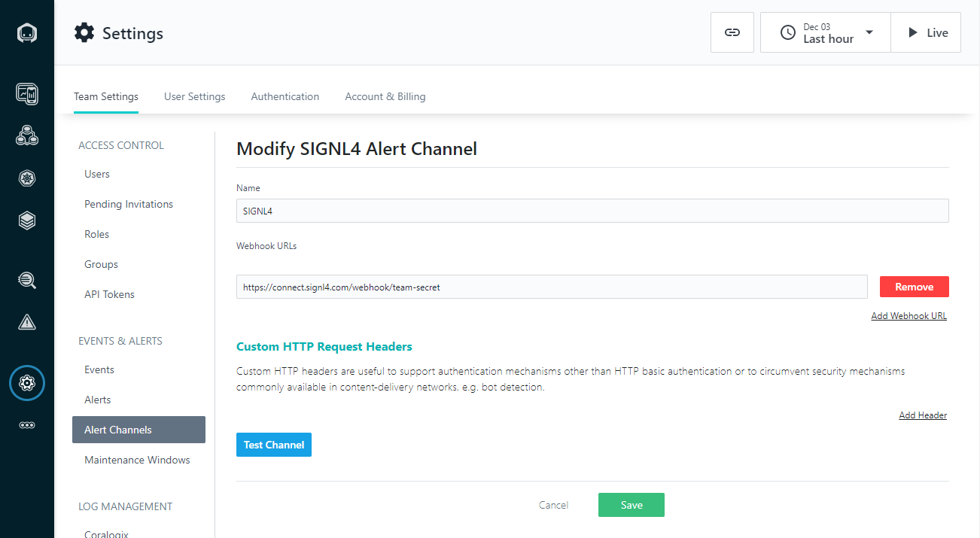Click the EVENTS & ALERTS section heading
Image resolution: width=980 pixels, height=538 pixels.
(x=120, y=341)
